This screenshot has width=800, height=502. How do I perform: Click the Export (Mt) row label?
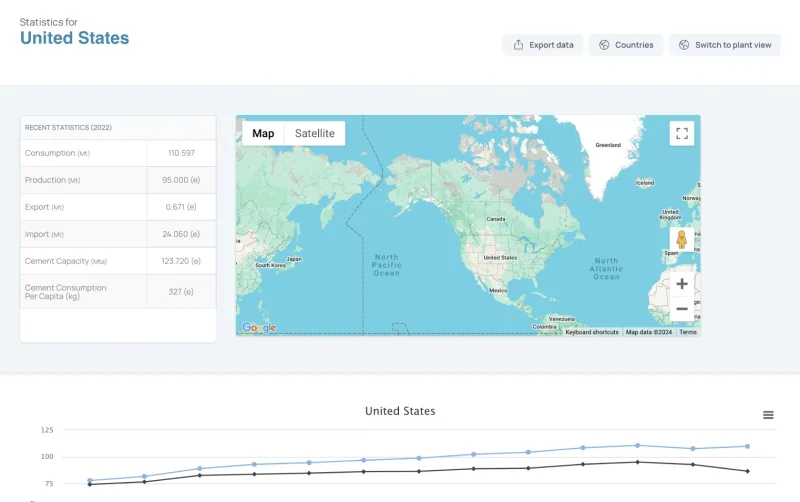pyautogui.click(x=44, y=207)
